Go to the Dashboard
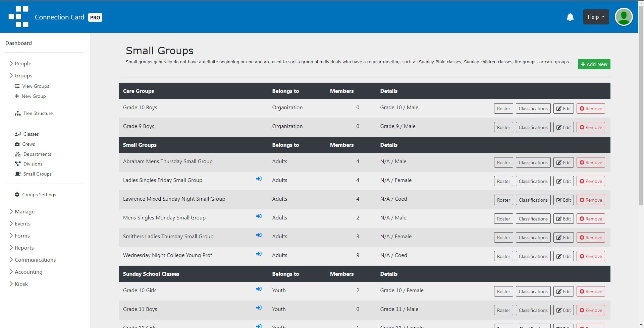The image size is (644, 328). point(18,43)
